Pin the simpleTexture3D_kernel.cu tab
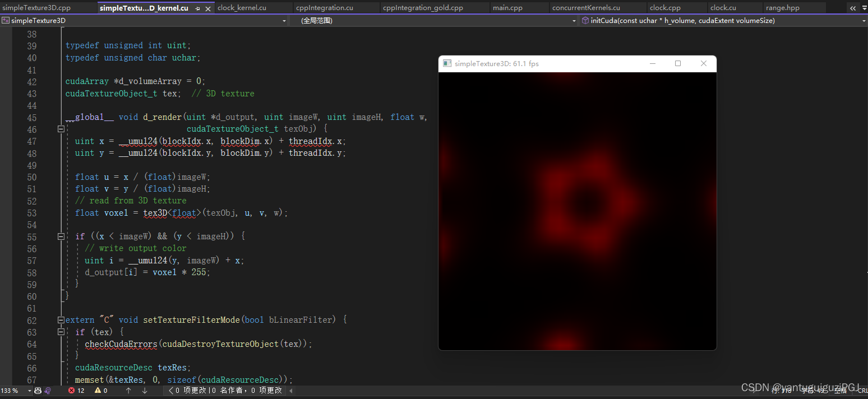Viewport: 868px width, 399px height. pos(198,8)
